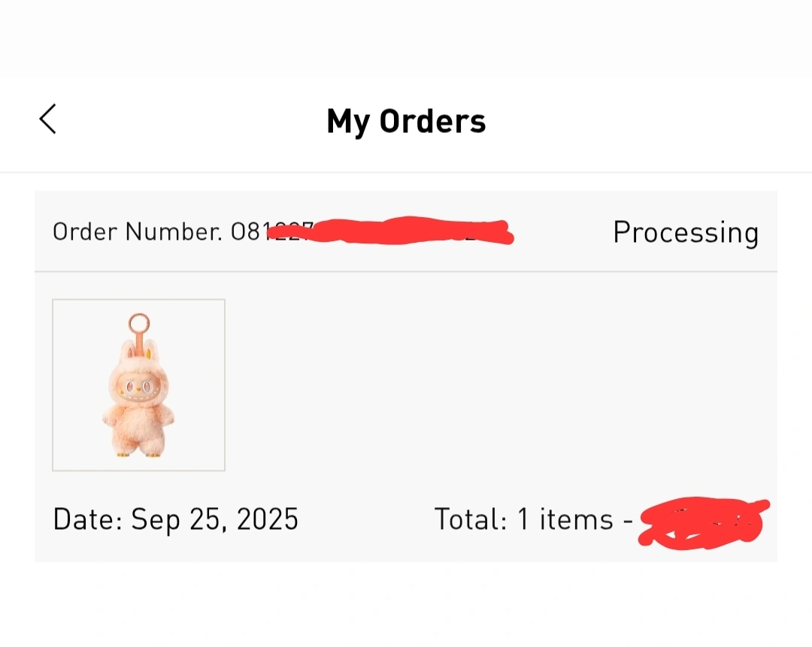
Task: Open the pink plush keychain thumbnail
Action: [138, 385]
